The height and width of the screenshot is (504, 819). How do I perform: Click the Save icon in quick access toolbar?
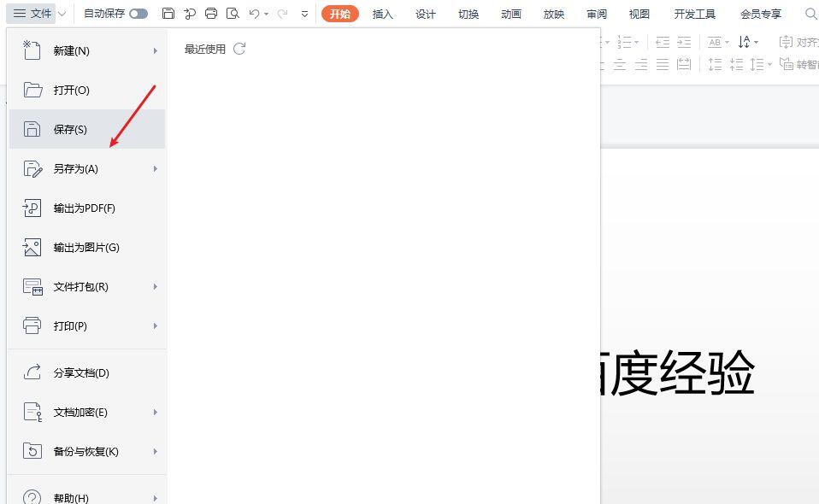pos(168,14)
